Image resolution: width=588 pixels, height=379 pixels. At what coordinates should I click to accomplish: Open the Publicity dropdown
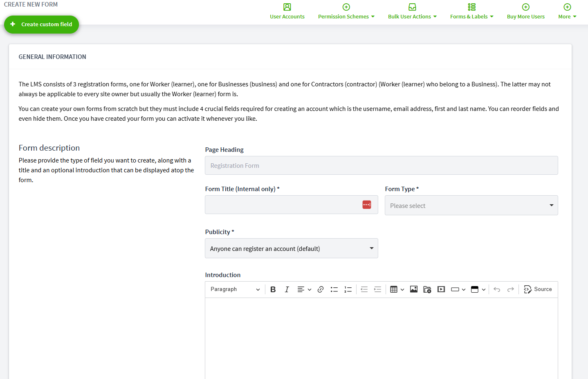coord(292,248)
